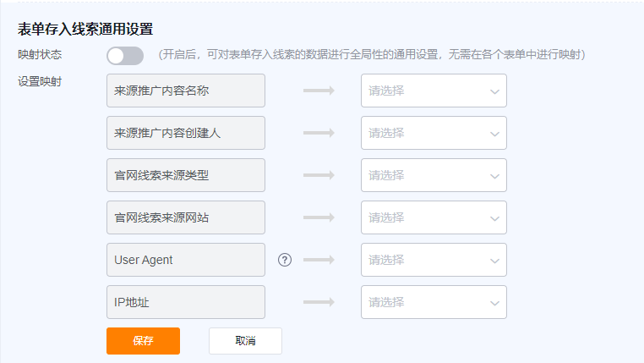Toggle the 映射状态 switch on
The width and height of the screenshot is (644, 363).
(x=125, y=56)
